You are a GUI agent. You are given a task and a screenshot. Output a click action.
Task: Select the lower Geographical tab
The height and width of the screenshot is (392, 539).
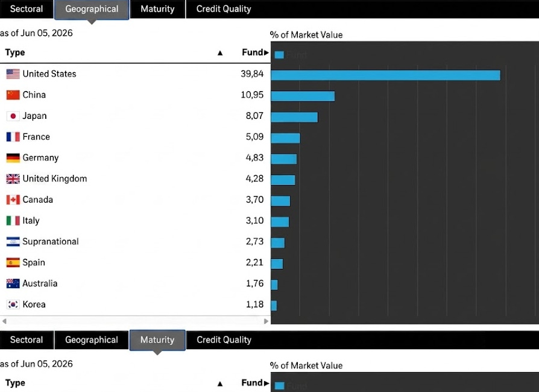click(x=92, y=340)
